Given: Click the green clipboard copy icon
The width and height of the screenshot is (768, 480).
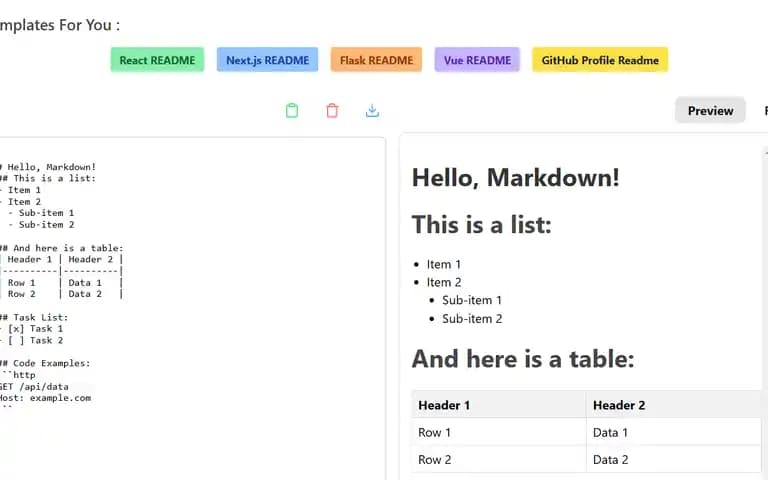Looking at the screenshot, I should [291, 111].
